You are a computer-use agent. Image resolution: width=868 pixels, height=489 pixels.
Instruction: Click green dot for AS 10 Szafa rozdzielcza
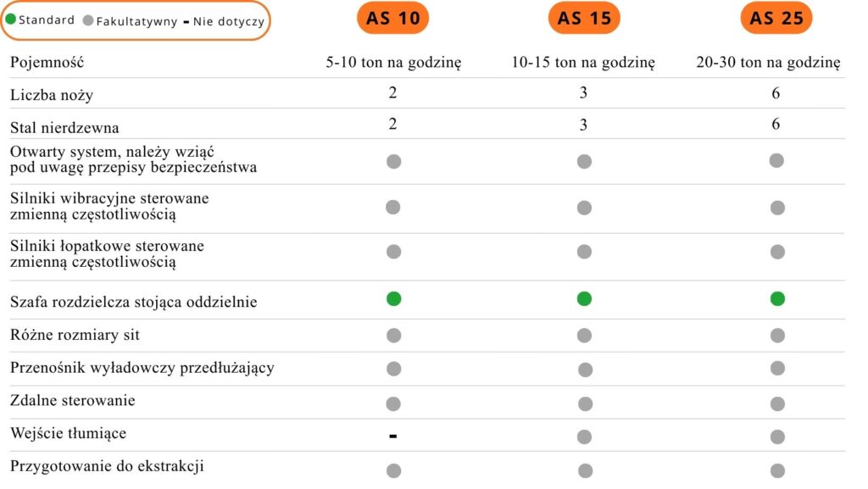pos(393,298)
